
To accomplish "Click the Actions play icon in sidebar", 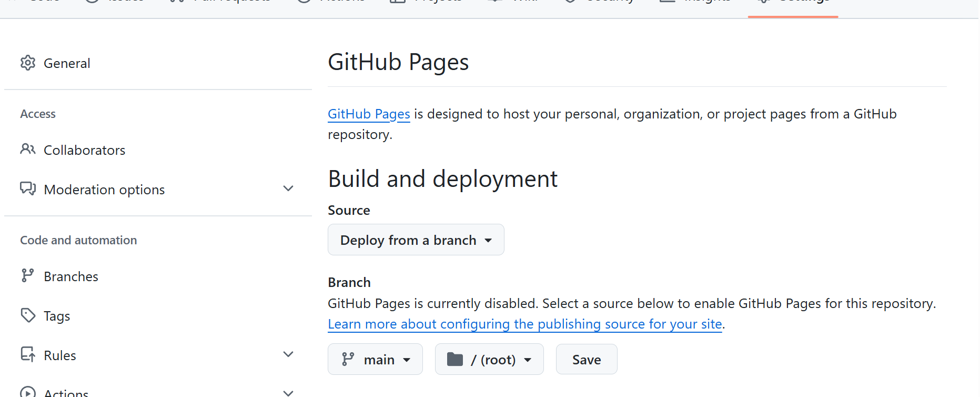I will click(x=28, y=393).
